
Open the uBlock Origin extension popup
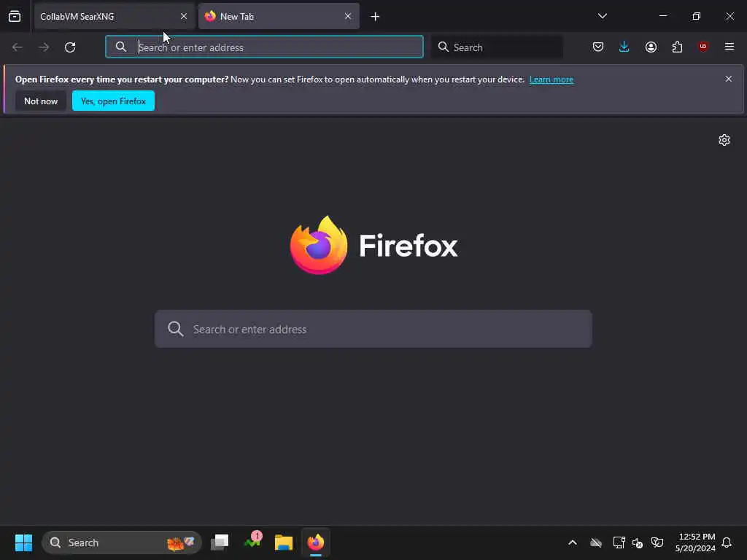coord(703,47)
